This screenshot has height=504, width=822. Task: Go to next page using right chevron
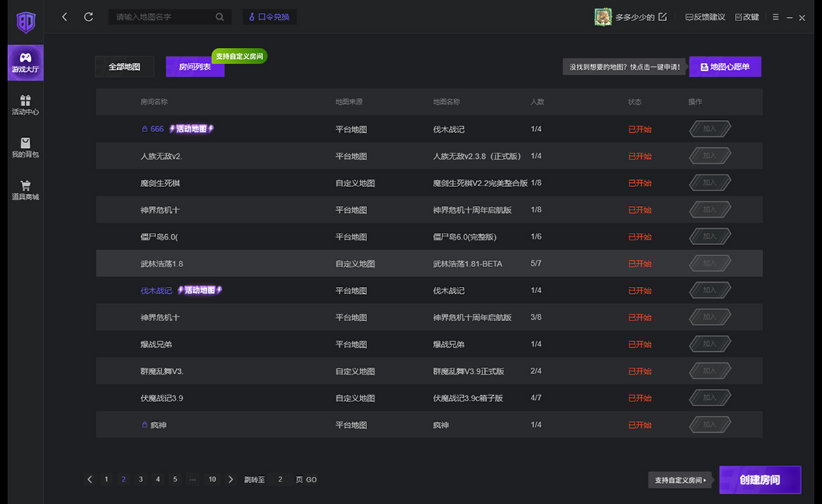[x=231, y=479]
